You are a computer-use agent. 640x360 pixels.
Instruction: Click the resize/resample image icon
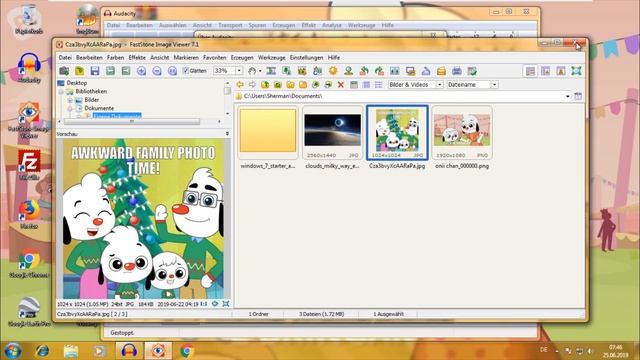tap(287, 71)
